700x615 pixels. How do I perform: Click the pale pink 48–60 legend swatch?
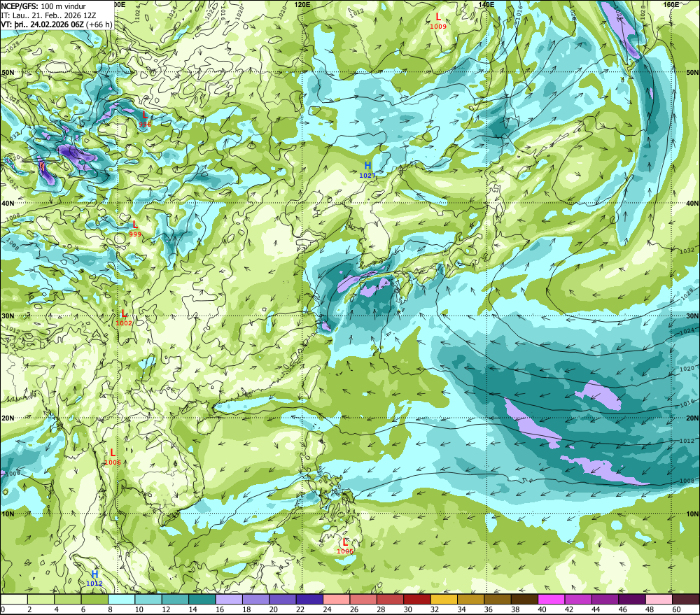coord(659,599)
